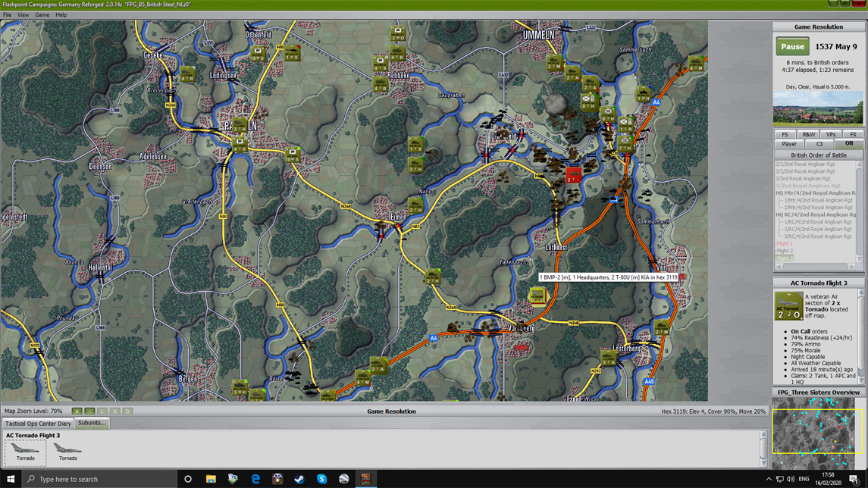Click the unit info panel scrollbar
Image resolution: width=868 pixels, height=488 pixels.
(861, 337)
